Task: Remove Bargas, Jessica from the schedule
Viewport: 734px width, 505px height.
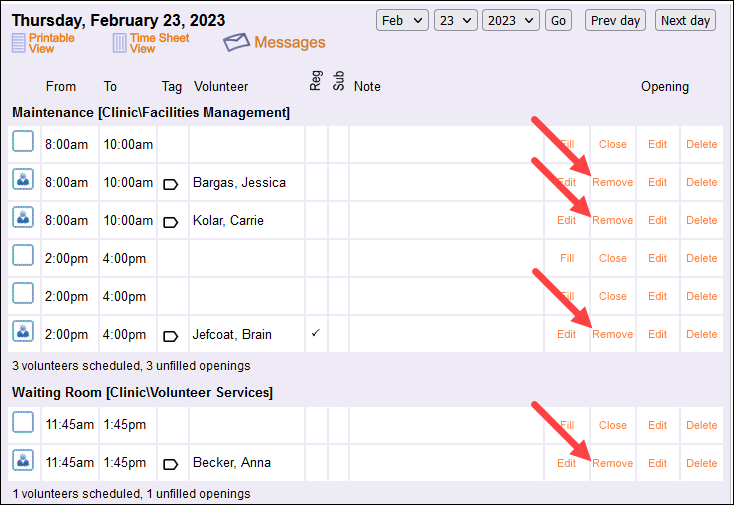Action: 612,182
